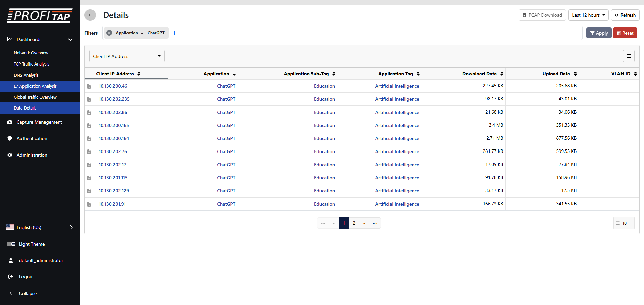Open client IP 10.130.200.165 link

coord(114,126)
